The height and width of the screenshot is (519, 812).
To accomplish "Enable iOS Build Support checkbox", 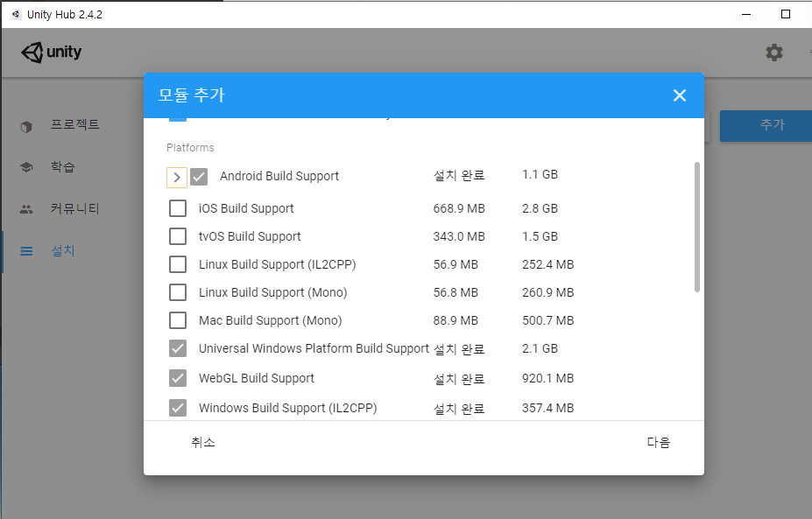I will tap(178, 208).
